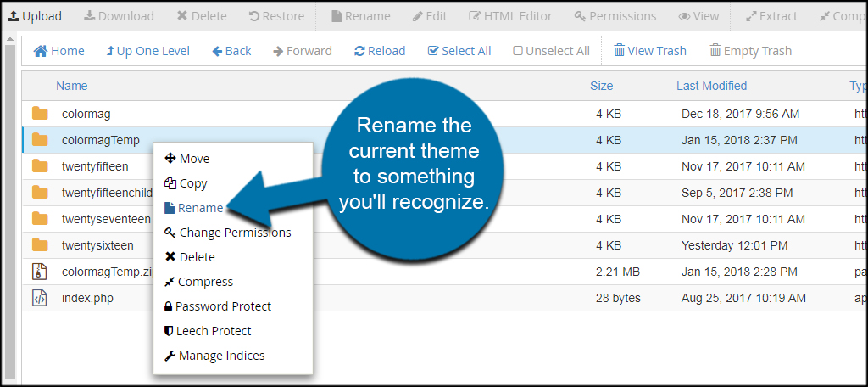This screenshot has width=868, height=387.
Task: Choose Delete from the context menu
Action: (x=190, y=257)
